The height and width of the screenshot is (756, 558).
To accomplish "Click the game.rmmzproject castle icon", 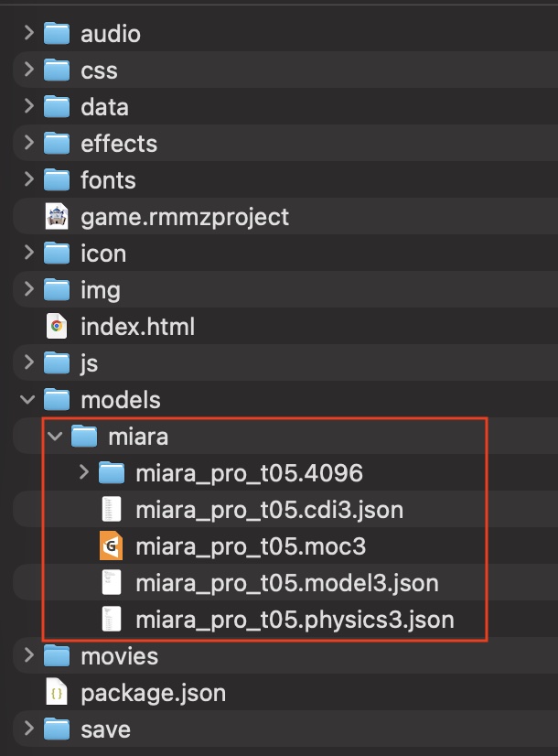I will [57, 217].
